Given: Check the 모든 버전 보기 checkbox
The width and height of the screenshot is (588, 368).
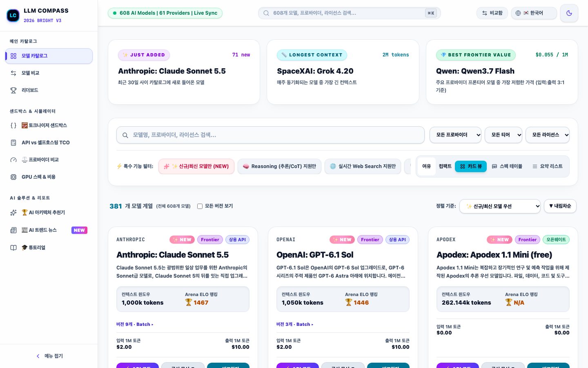Looking at the screenshot, I should (200, 206).
